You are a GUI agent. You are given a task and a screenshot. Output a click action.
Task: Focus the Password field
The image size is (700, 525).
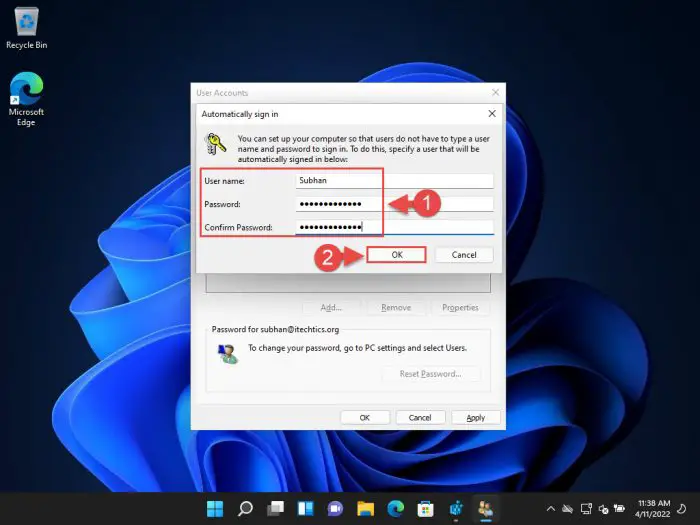394,204
